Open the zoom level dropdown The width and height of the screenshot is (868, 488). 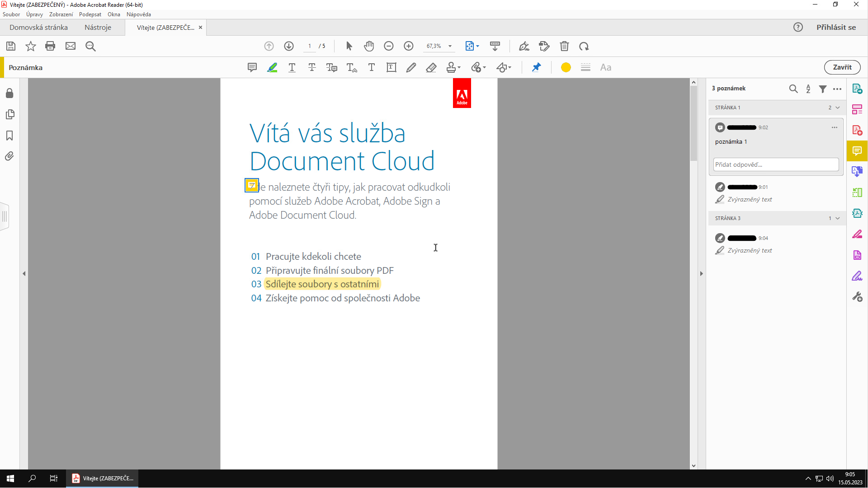point(450,46)
